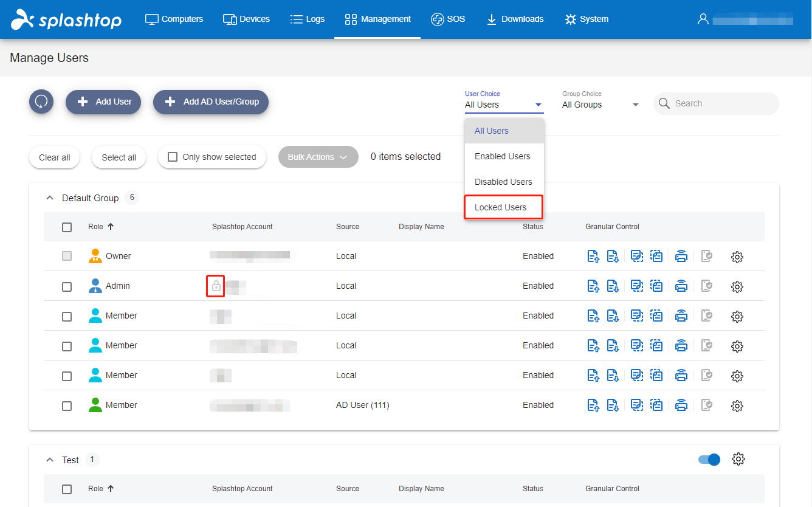Click the refresh icon near Add User
The height and width of the screenshot is (507, 812).
[41, 101]
